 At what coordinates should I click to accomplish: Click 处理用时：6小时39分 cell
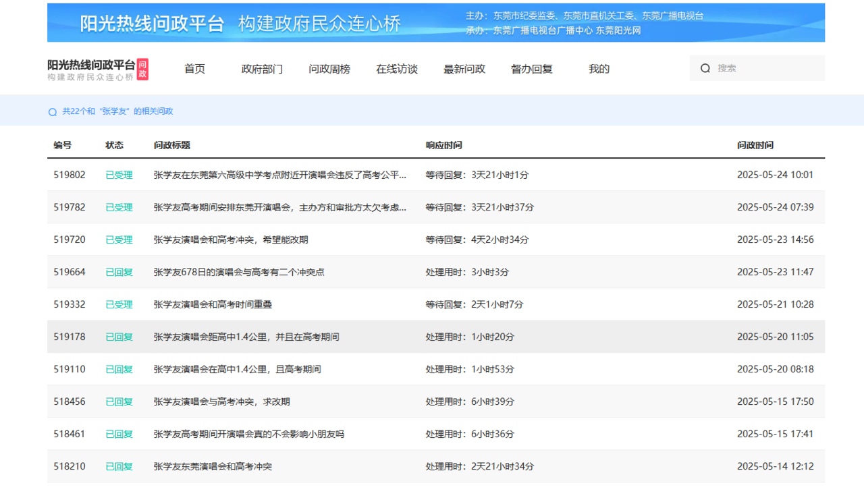pyautogui.click(x=470, y=401)
